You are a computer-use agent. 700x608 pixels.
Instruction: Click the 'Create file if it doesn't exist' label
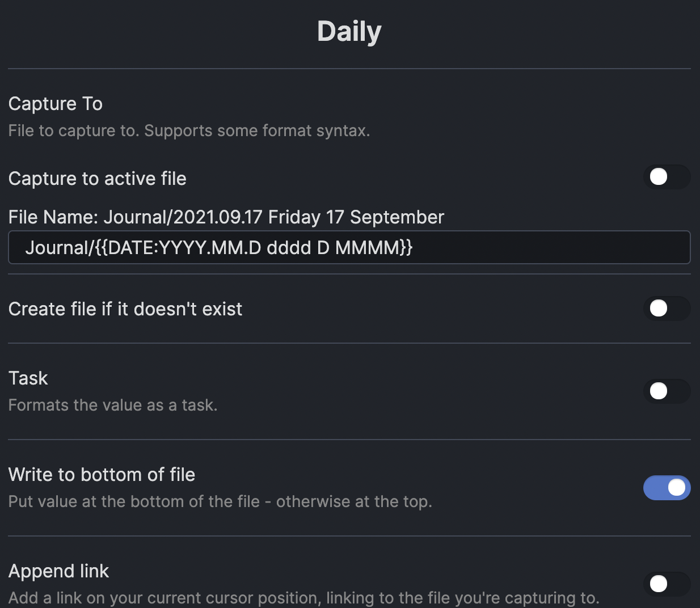point(125,309)
